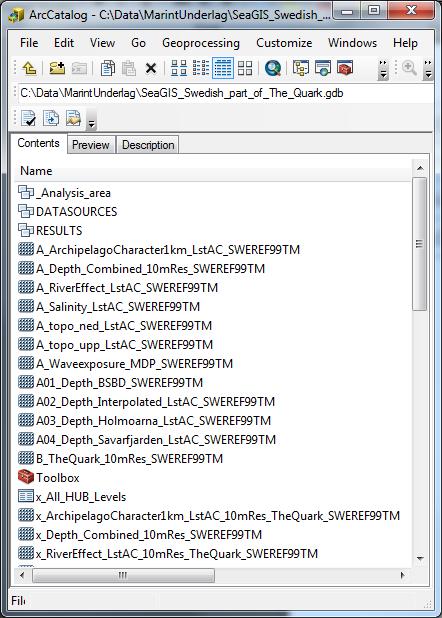The width and height of the screenshot is (442, 618).
Task: Select A03_Depth_Holmoarna_LstAC_SWEREF99TM raster
Action: point(144,421)
